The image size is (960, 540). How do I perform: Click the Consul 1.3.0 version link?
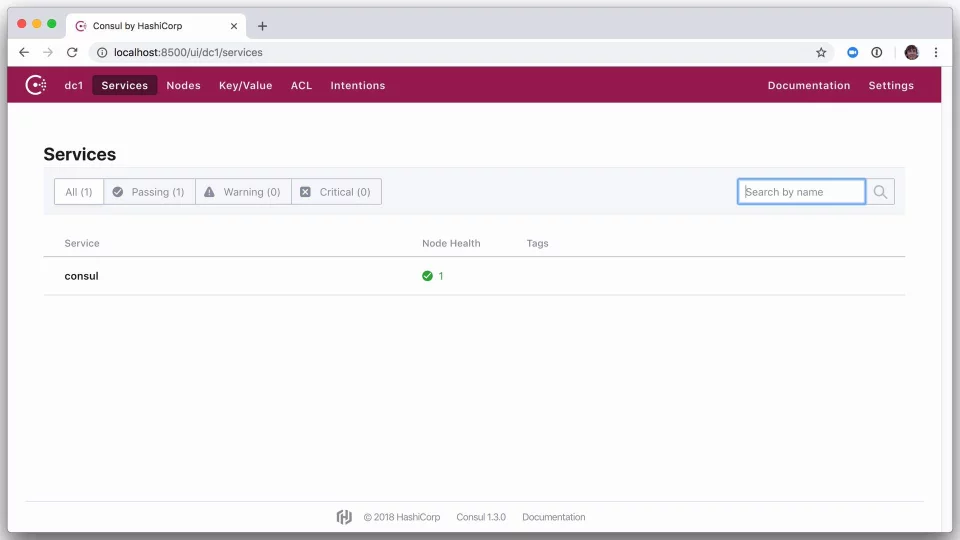[x=481, y=517]
